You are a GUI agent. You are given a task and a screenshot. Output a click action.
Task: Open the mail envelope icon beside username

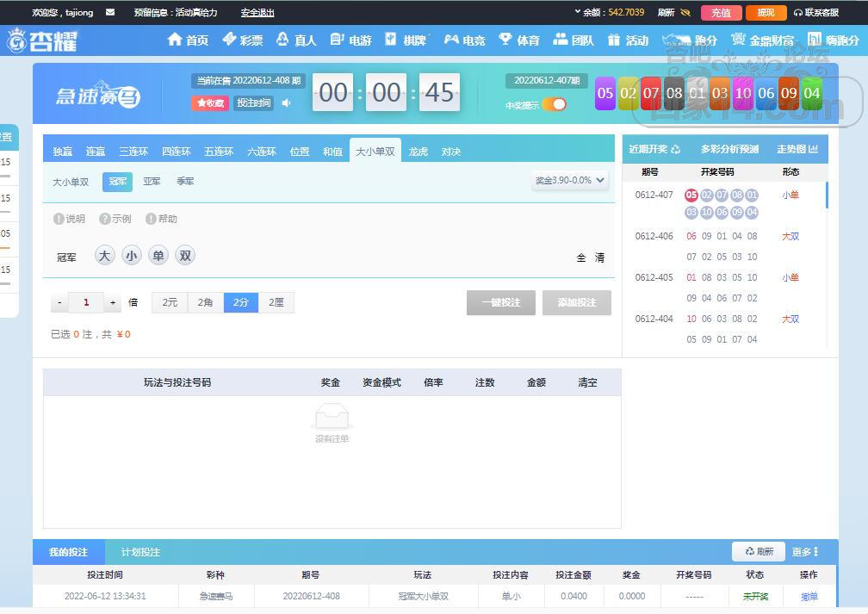coord(110,13)
